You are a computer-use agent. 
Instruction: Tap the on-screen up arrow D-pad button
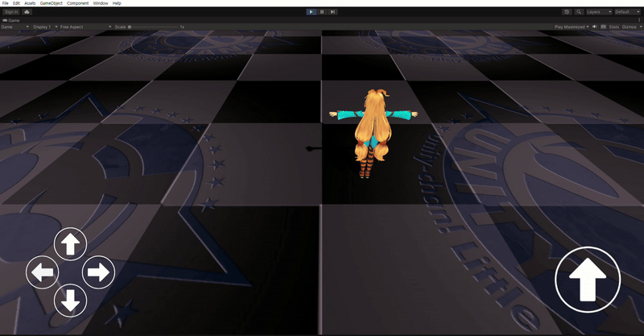70,244
